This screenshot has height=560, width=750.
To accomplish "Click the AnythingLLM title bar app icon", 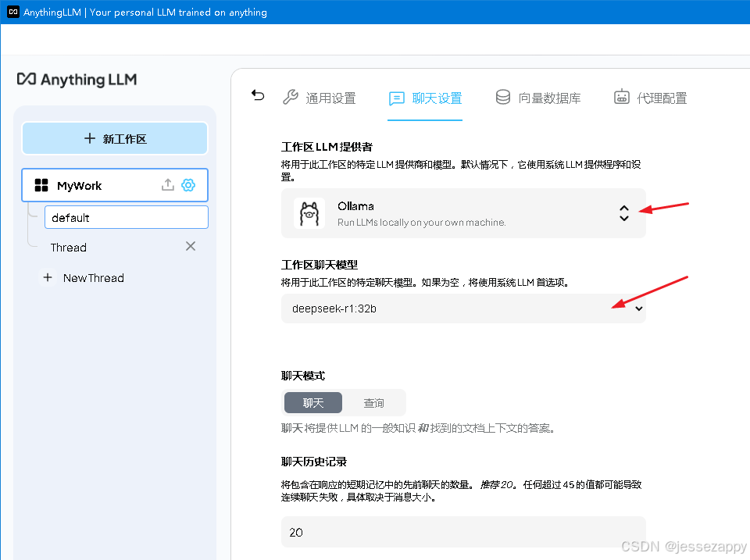I will point(13,12).
